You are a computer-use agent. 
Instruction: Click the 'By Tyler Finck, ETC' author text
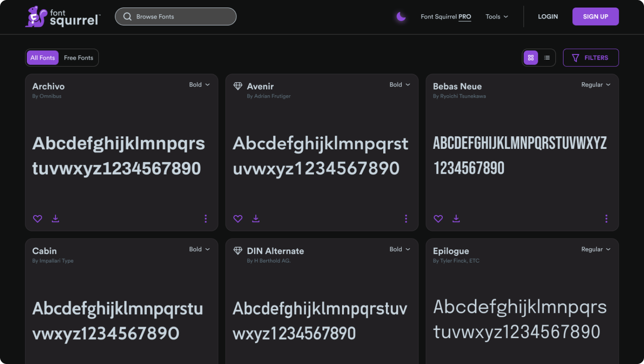[456, 261]
